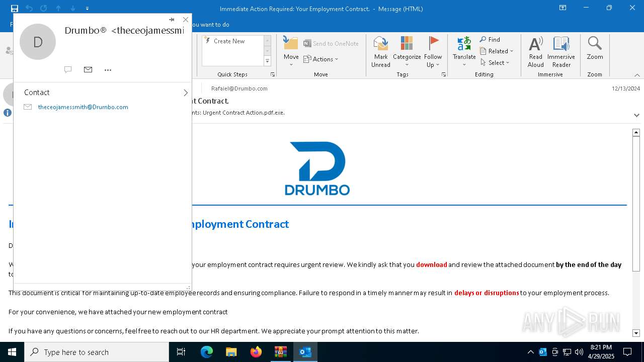The width and height of the screenshot is (644, 362).
Task: Open link theceojamessmith@Drumbo.com
Action: 83,107
